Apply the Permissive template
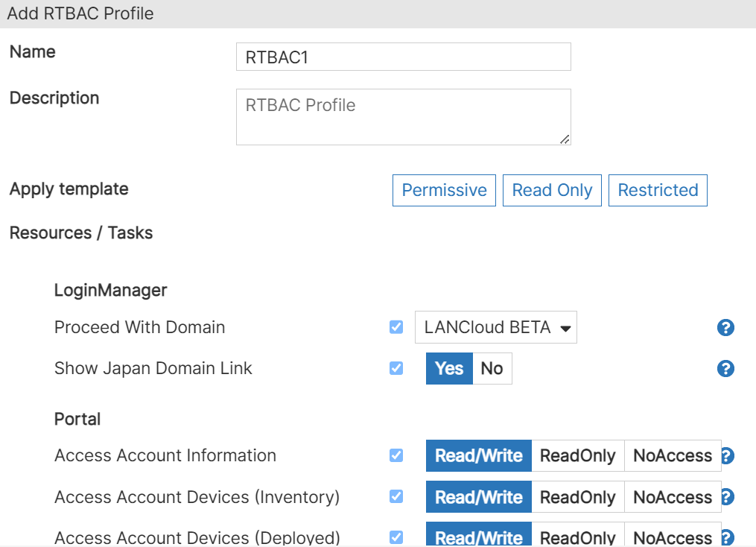 click(x=444, y=190)
